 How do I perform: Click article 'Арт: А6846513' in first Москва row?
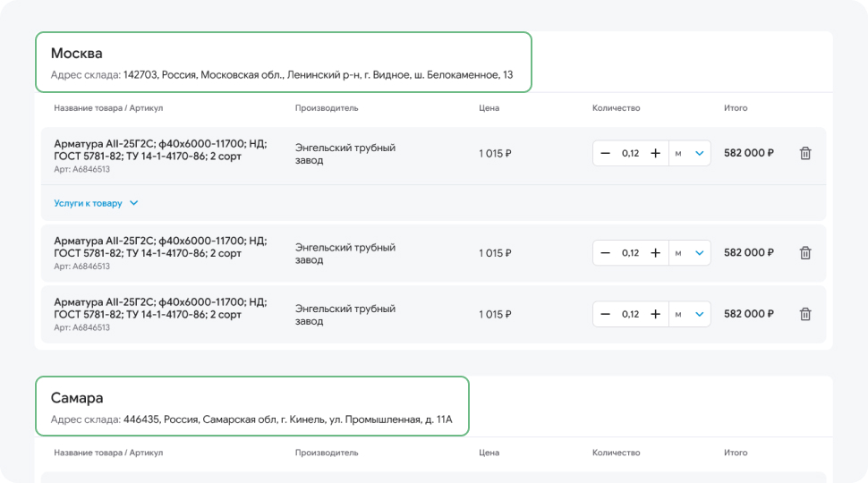coord(82,169)
